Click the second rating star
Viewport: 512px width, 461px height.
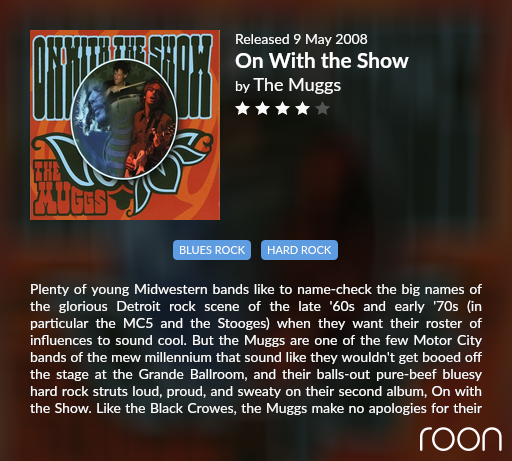(262, 109)
